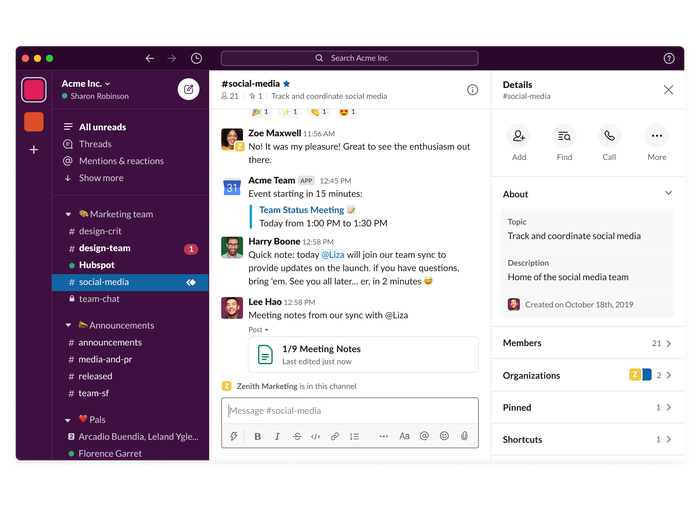Toggle italic formatting in message composer

click(277, 436)
